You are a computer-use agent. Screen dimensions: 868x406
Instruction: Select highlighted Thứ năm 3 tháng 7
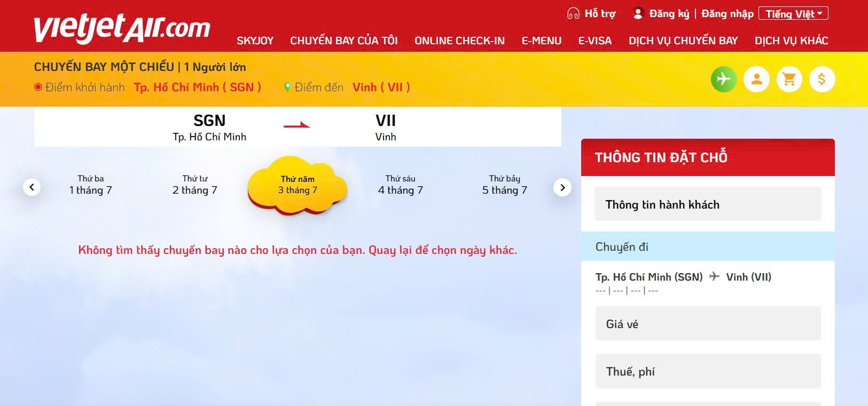(x=298, y=185)
